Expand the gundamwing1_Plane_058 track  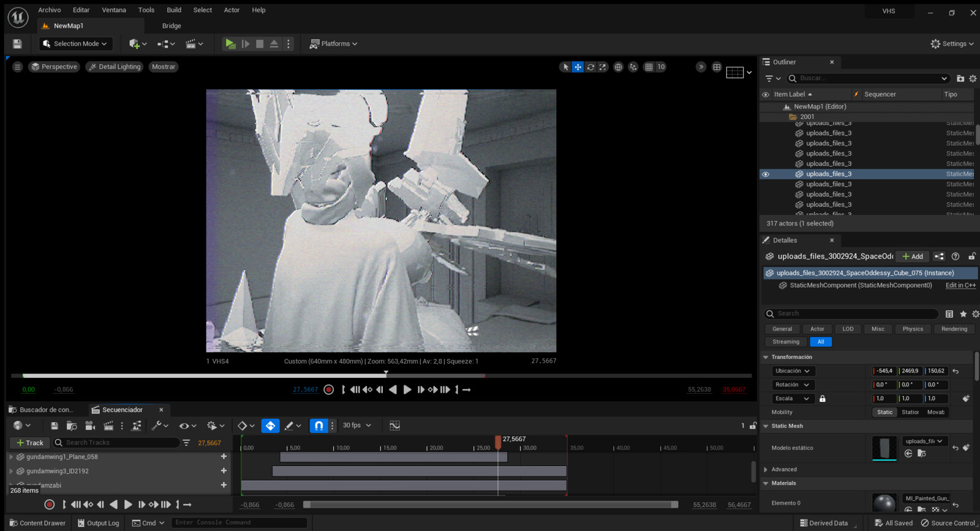tap(11, 457)
